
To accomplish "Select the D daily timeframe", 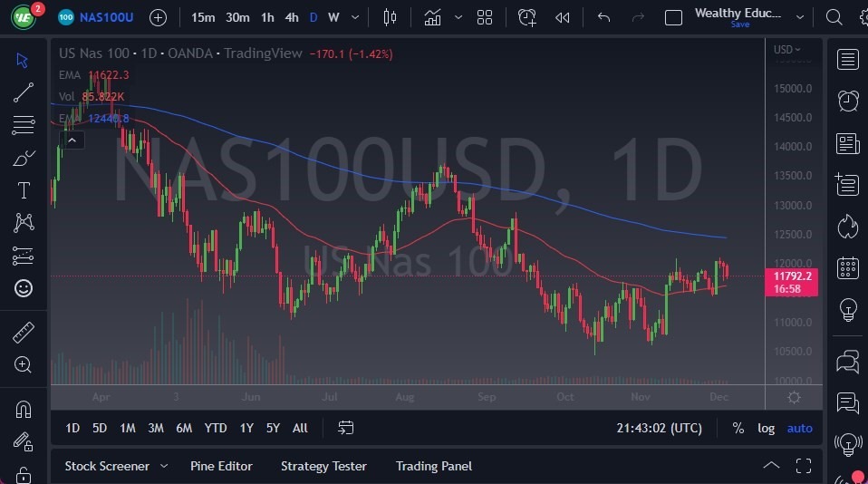I will tap(313, 18).
